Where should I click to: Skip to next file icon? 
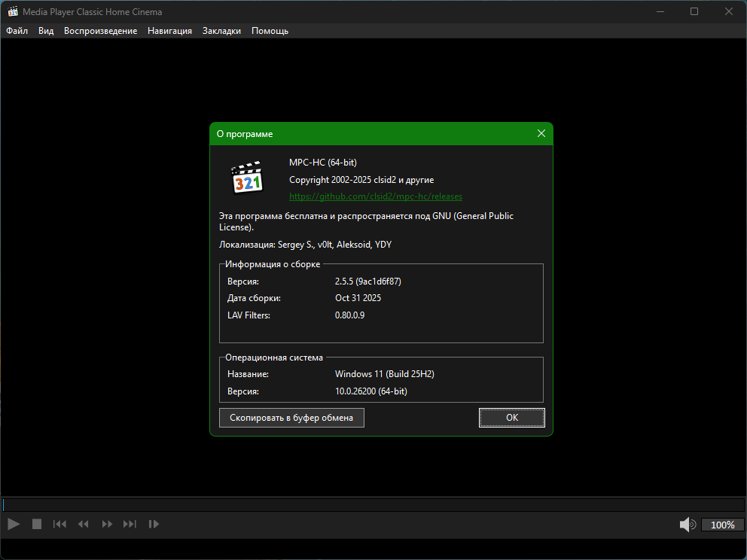click(x=130, y=524)
